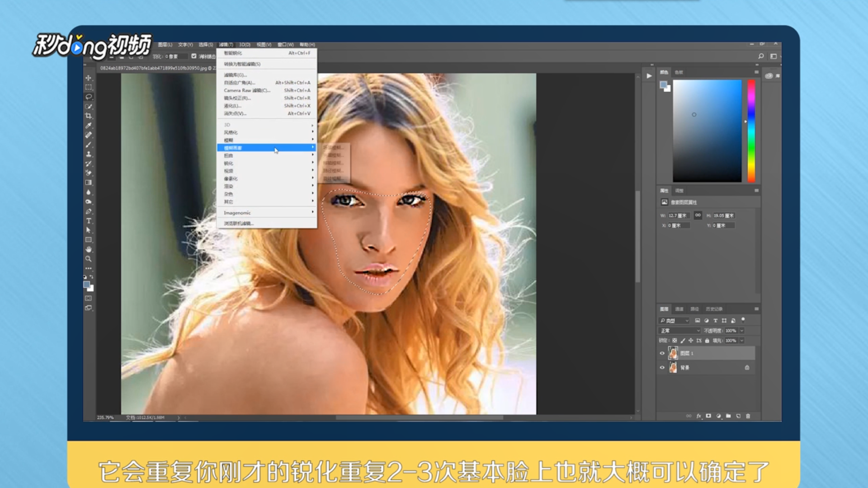The width and height of the screenshot is (868, 488).
Task: Pick the Eyedropper tool
Action: tap(89, 125)
